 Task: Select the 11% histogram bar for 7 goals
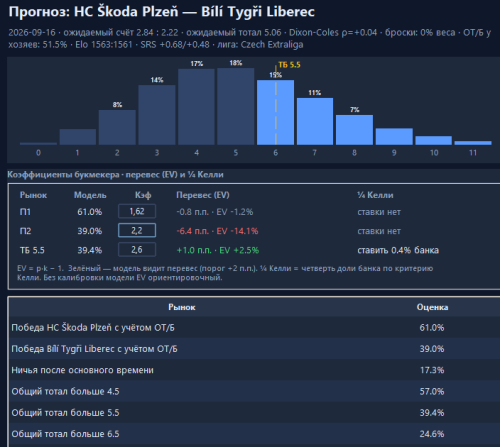[x=315, y=121]
